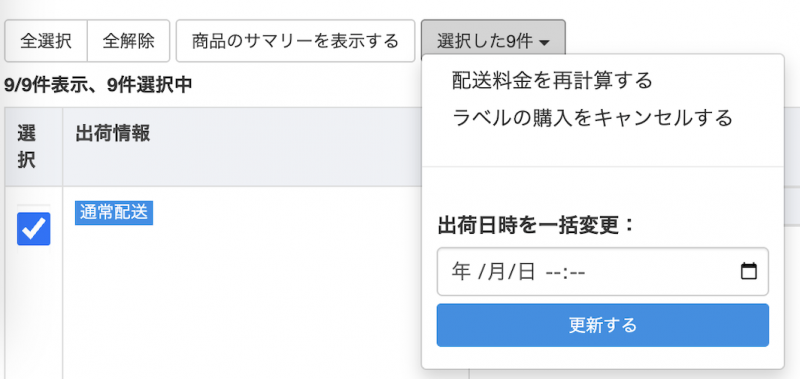Select the 月 segment of the date field
The image size is (800, 379).
[x=496, y=272]
